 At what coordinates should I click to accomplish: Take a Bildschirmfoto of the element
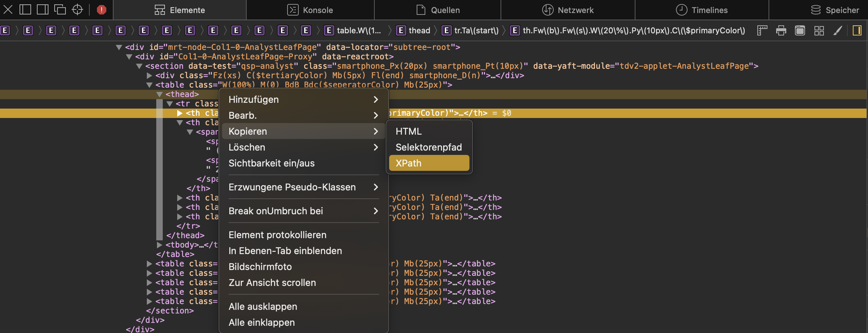point(304,267)
